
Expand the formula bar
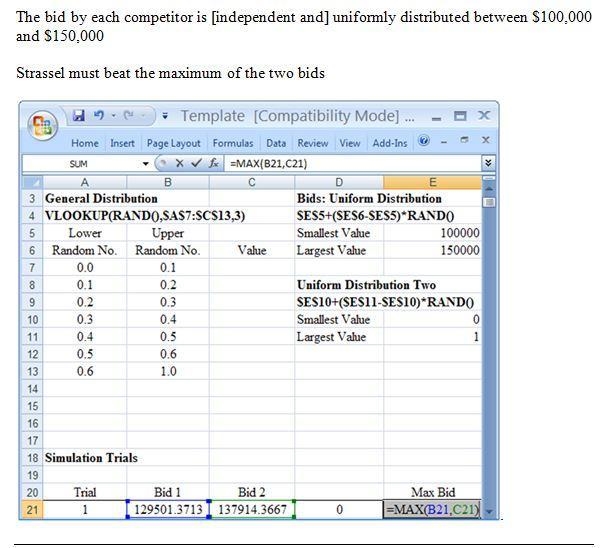488,163
